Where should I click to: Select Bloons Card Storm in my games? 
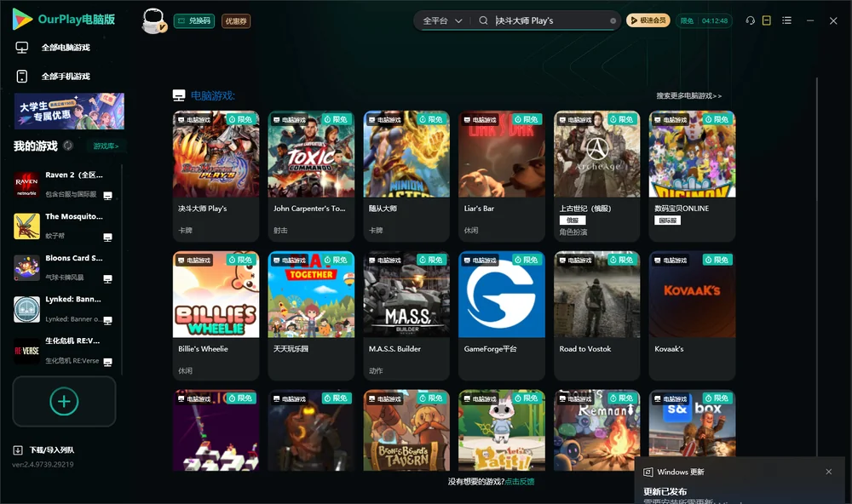pyautogui.click(x=64, y=267)
